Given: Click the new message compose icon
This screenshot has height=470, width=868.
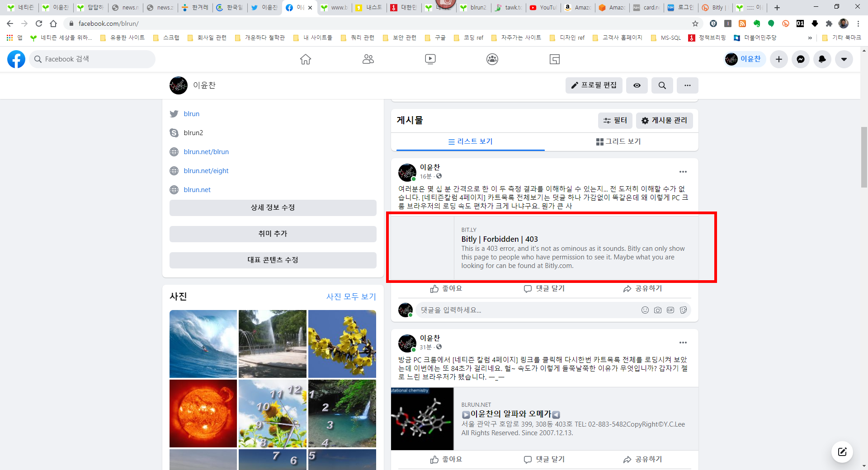Looking at the screenshot, I should click(x=842, y=452).
